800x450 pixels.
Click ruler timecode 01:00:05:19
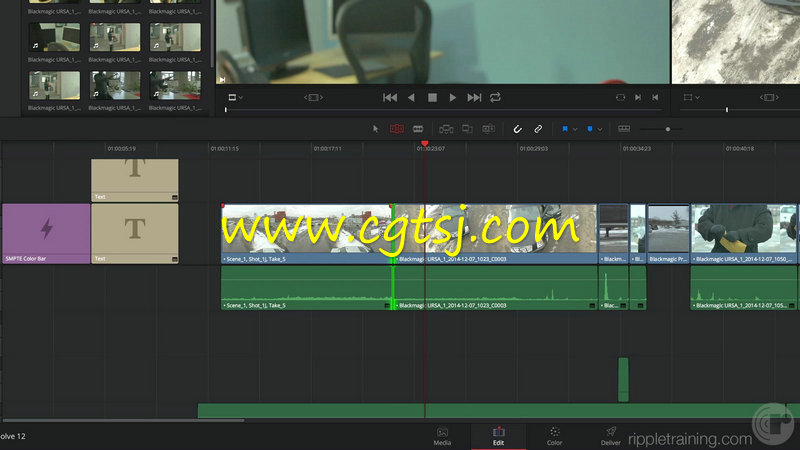click(x=121, y=148)
